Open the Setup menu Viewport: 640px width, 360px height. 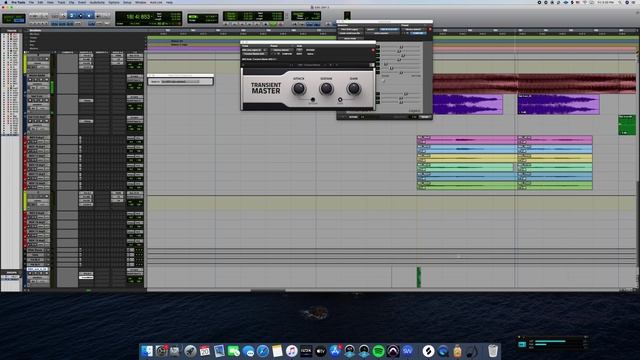127,2
